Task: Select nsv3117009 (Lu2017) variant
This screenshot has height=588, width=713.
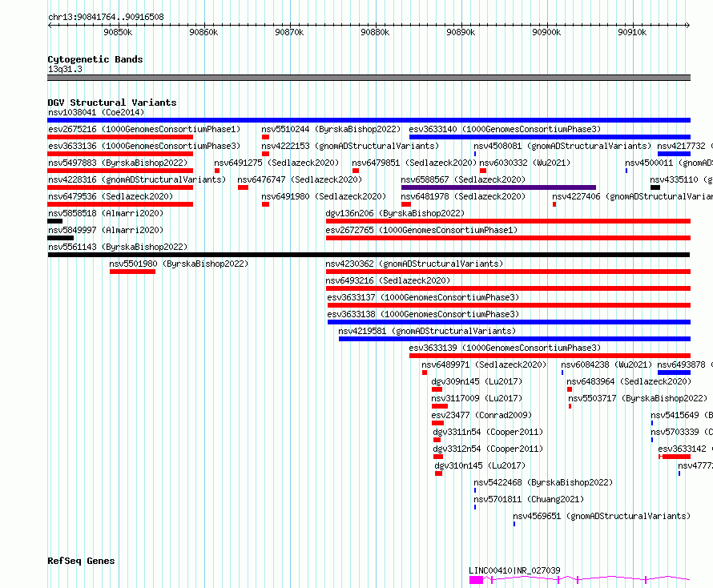Action: click(477, 398)
